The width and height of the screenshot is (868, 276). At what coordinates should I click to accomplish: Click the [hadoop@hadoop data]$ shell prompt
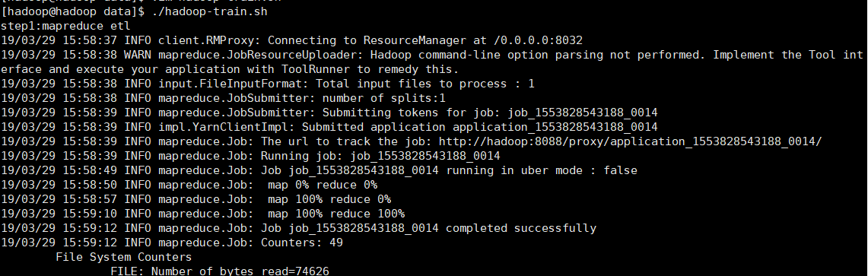click(73, 11)
